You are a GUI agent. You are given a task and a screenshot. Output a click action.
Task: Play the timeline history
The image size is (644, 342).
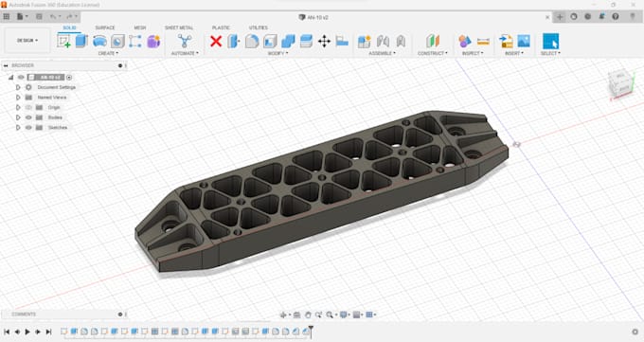27,332
